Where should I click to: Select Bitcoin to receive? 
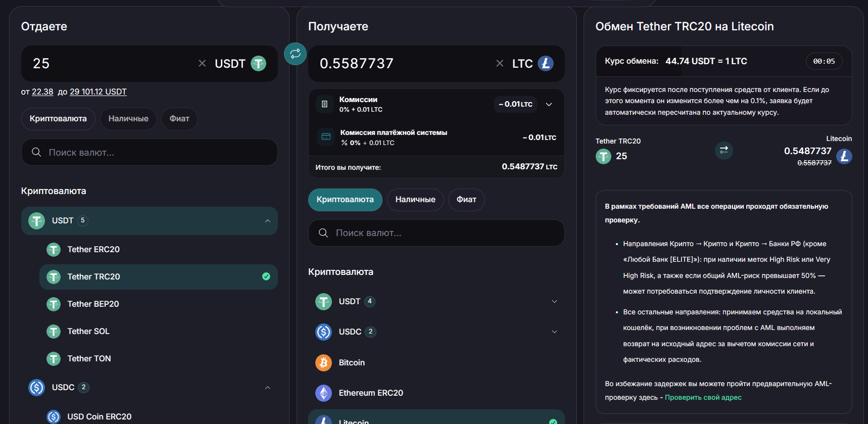click(437, 362)
